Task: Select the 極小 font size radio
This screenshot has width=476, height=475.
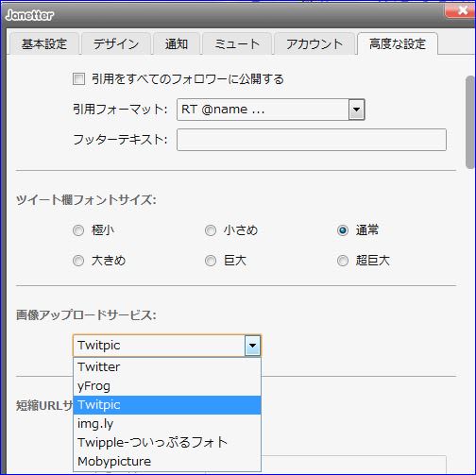Action: (78, 230)
